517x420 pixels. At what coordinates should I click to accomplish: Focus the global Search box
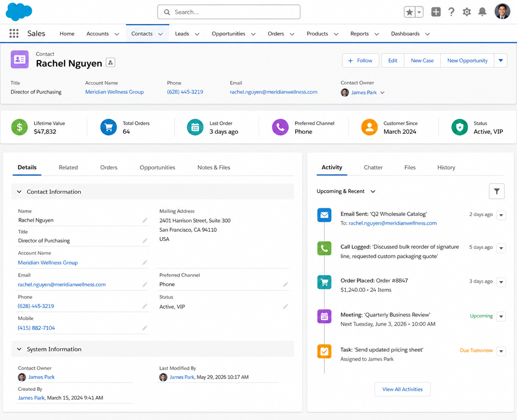(x=229, y=12)
